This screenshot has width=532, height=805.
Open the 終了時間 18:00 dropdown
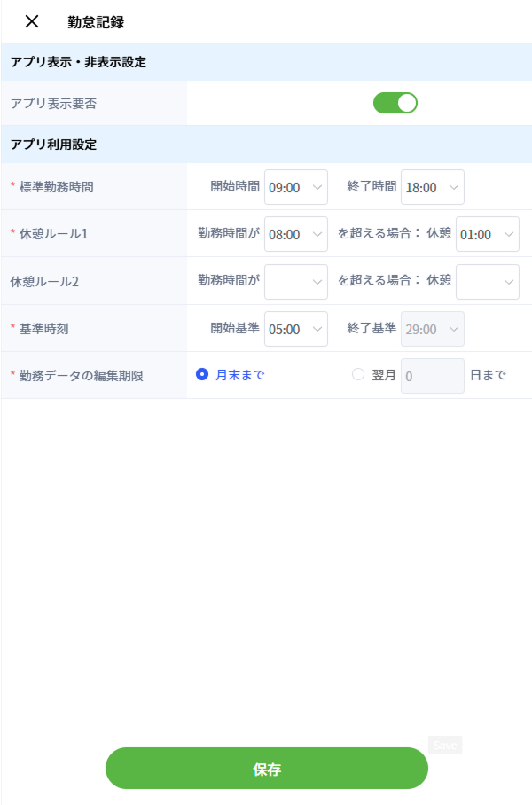tap(432, 187)
